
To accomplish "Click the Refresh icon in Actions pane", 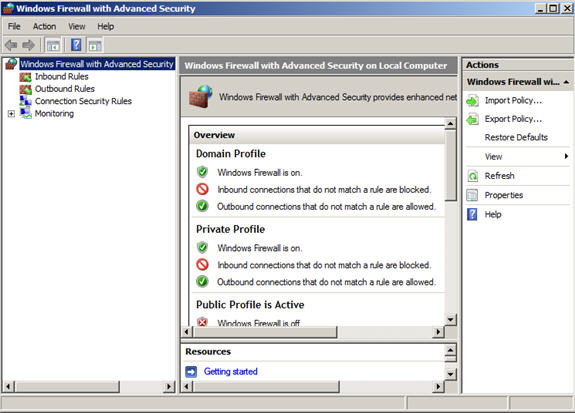I will pyautogui.click(x=473, y=176).
